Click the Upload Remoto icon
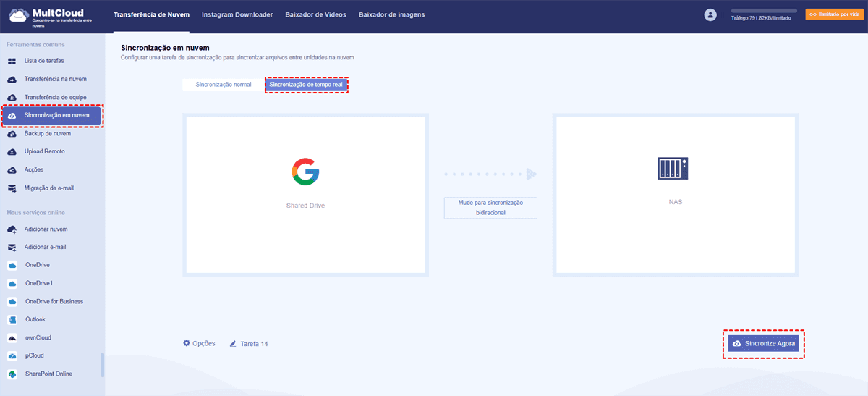This screenshot has width=868, height=396. click(12, 151)
